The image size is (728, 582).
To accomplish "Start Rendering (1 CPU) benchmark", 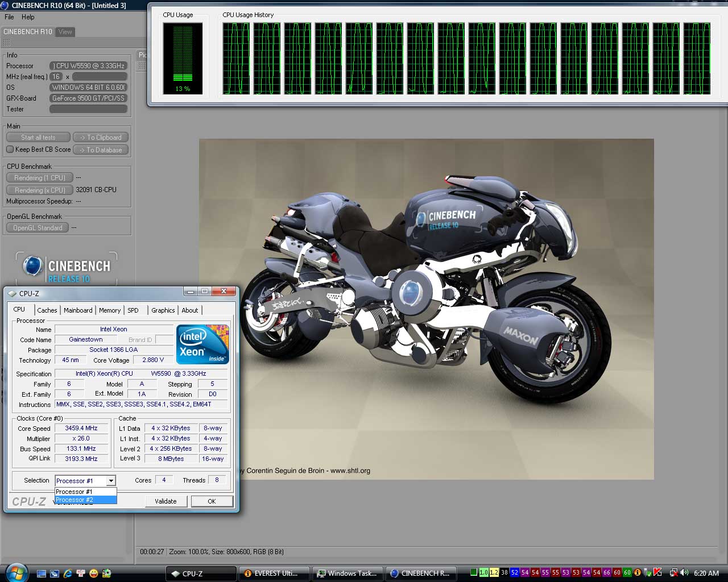I will pyautogui.click(x=40, y=178).
